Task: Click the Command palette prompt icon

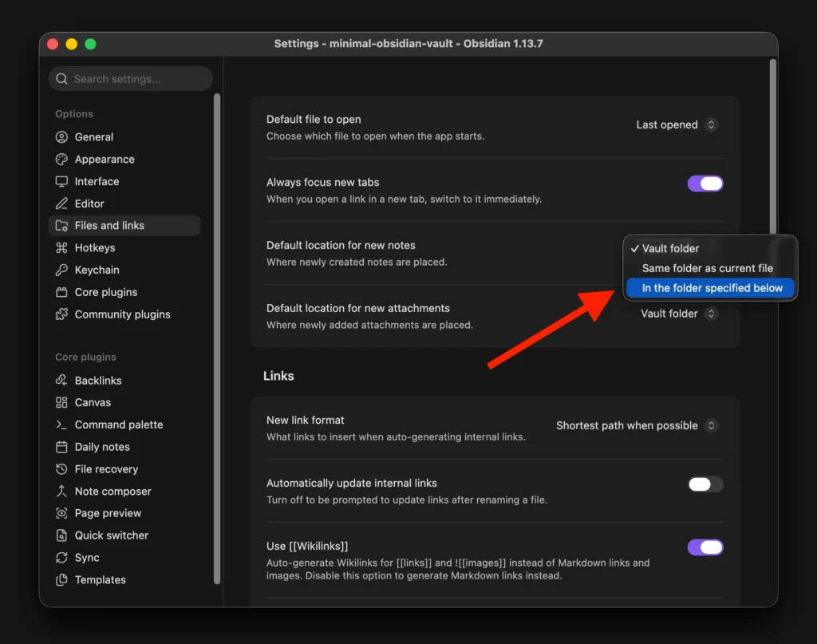Action: click(x=61, y=425)
